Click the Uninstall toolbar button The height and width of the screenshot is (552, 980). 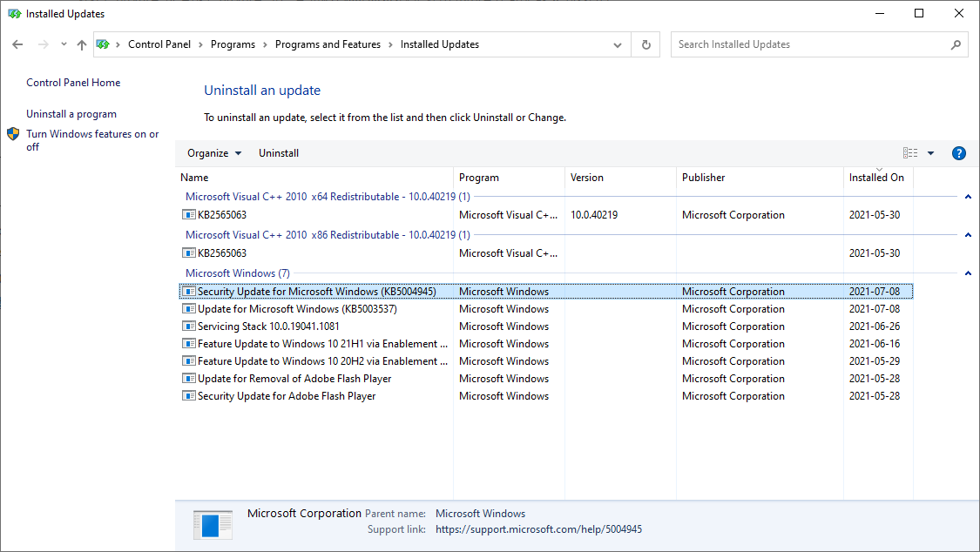[x=279, y=153]
